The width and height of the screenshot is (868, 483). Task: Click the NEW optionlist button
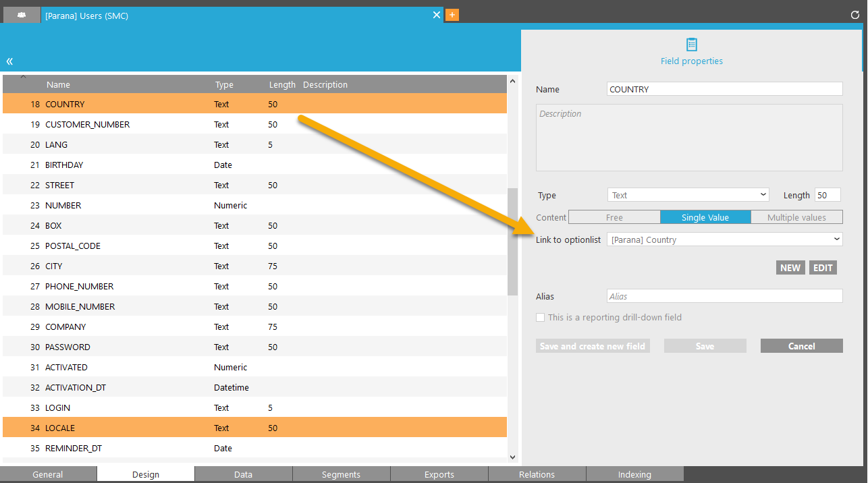tap(790, 268)
